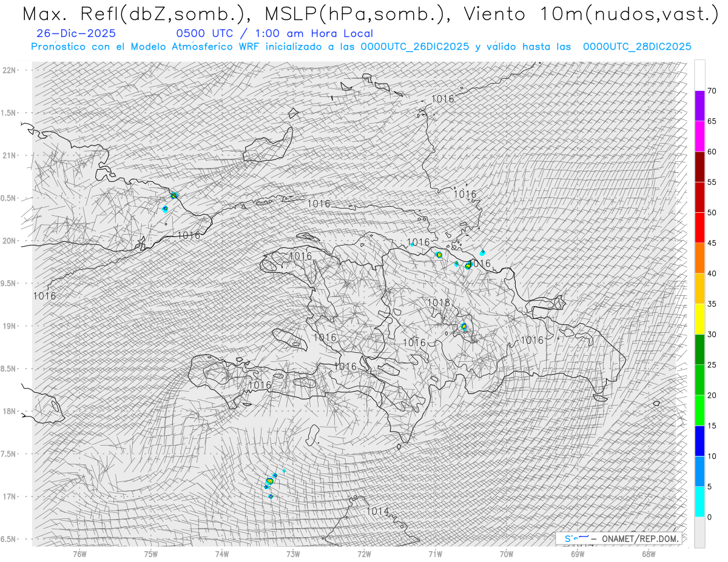Screen dimensions: 728x562
Task: Click the '1014' pressure contour label
Action: (x=377, y=511)
